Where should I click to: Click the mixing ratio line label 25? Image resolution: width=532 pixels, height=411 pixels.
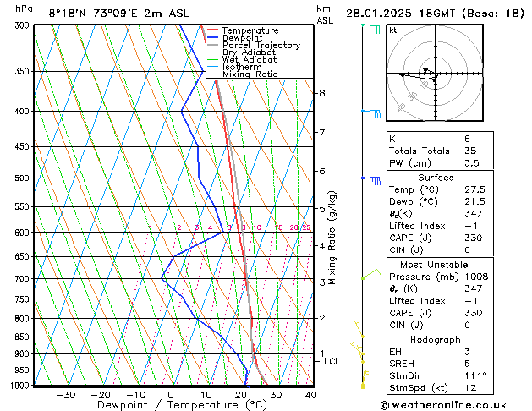pos(307,227)
